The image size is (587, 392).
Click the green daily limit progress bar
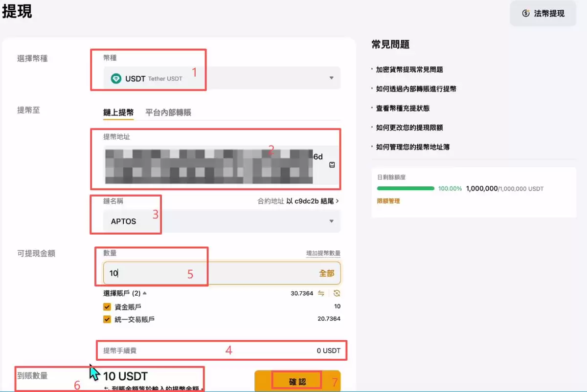pyautogui.click(x=406, y=188)
